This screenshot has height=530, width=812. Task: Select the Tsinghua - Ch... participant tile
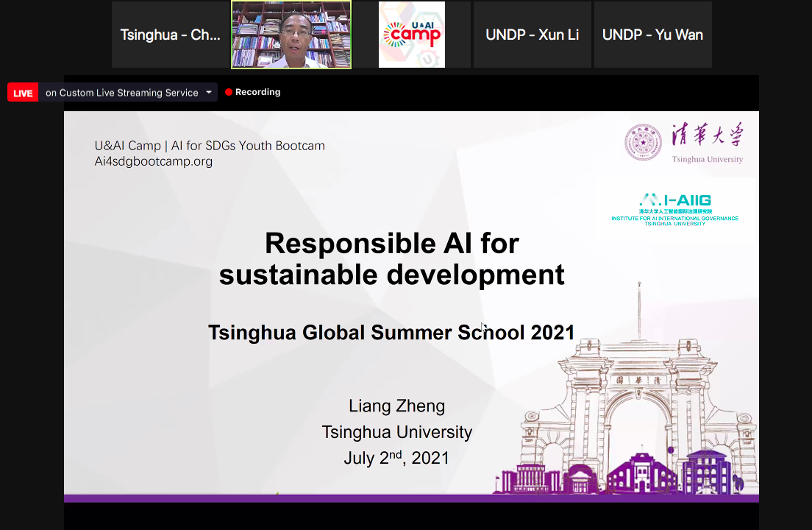click(170, 35)
